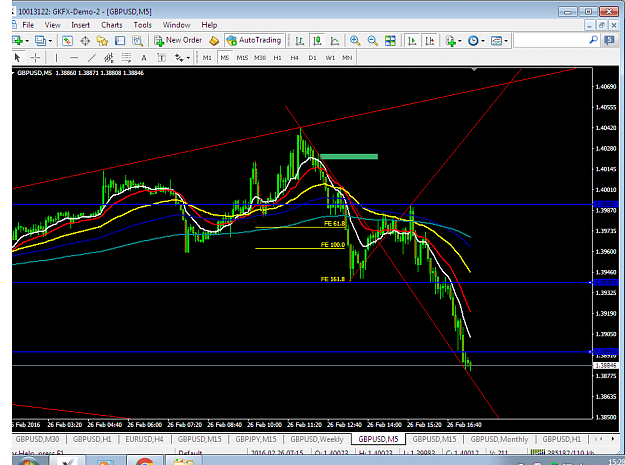Screen dimensions: 625x465
Task: Open Chrome from the Windows taskbar
Action: point(145,461)
